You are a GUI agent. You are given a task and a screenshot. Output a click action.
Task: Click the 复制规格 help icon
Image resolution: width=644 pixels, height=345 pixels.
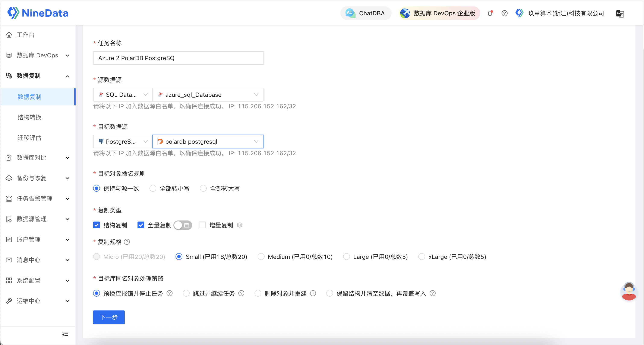[127, 242]
